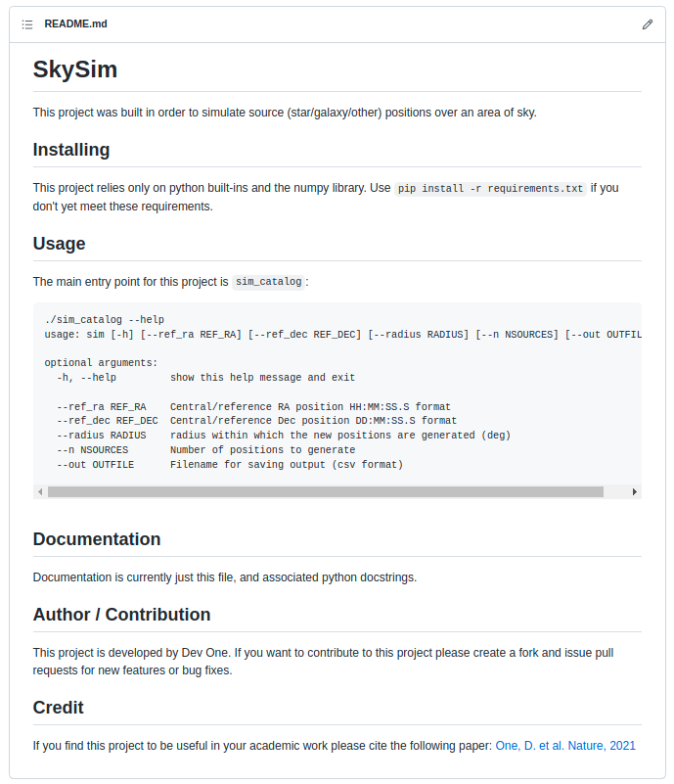Click the Documentation section heading
Image resolution: width=674 pixels, height=784 pixels.
click(x=96, y=539)
